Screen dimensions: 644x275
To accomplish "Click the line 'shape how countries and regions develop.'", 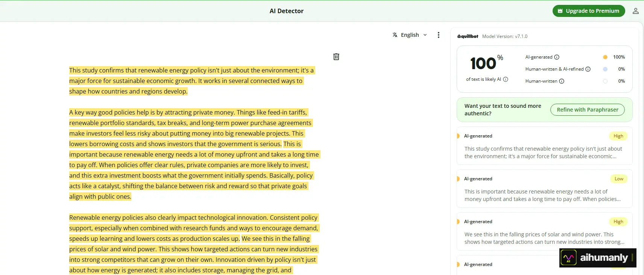I will (x=128, y=91).
